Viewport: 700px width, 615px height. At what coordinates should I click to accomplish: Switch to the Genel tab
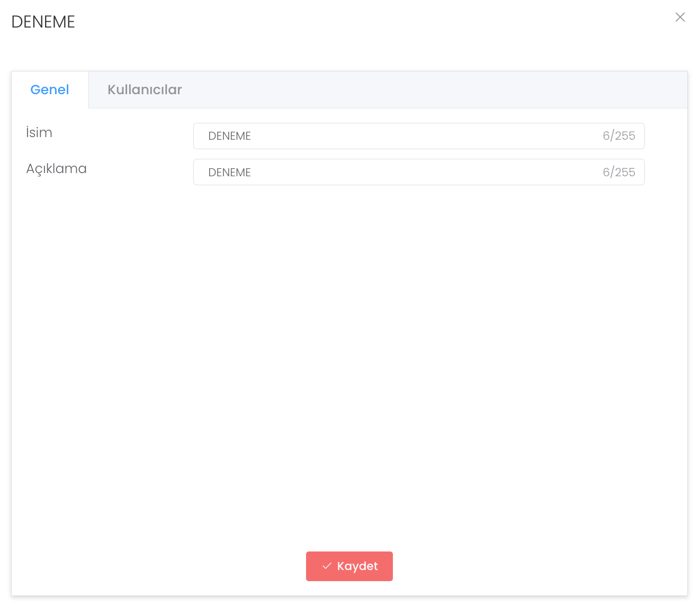pyautogui.click(x=50, y=90)
